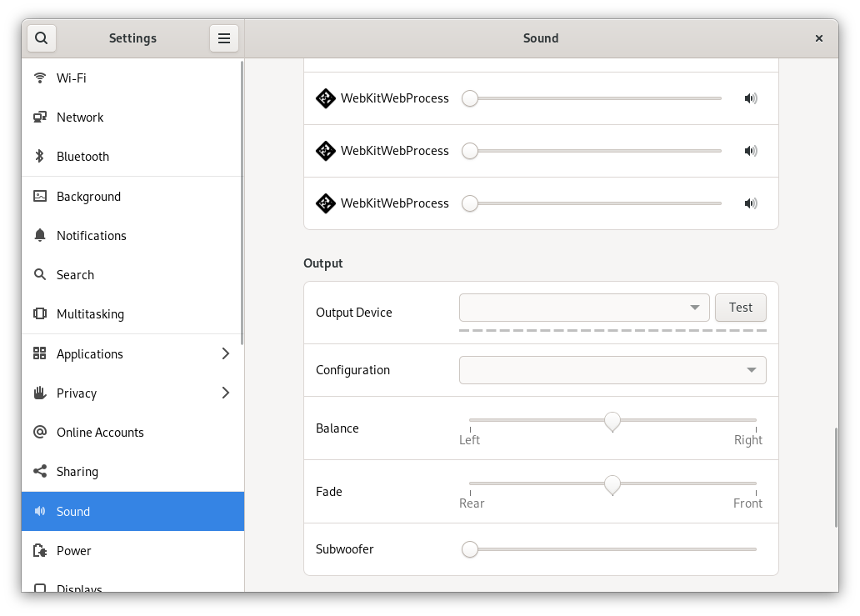Click the Network icon in sidebar

pyautogui.click(x=39, y=117)
